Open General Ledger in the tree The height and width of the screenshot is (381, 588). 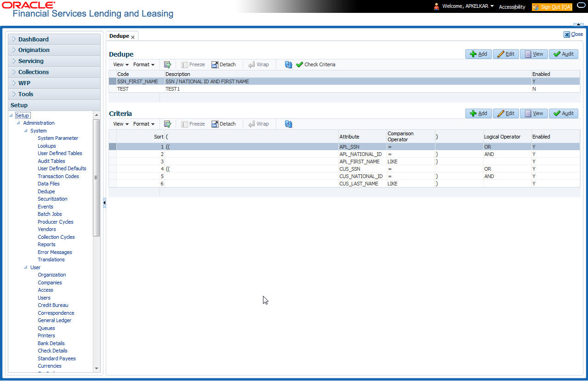tap(55, 321)
